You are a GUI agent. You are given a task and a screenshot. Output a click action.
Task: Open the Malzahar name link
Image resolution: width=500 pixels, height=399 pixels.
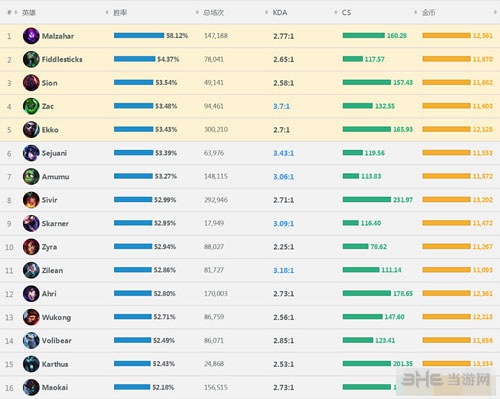pos(58,36)
